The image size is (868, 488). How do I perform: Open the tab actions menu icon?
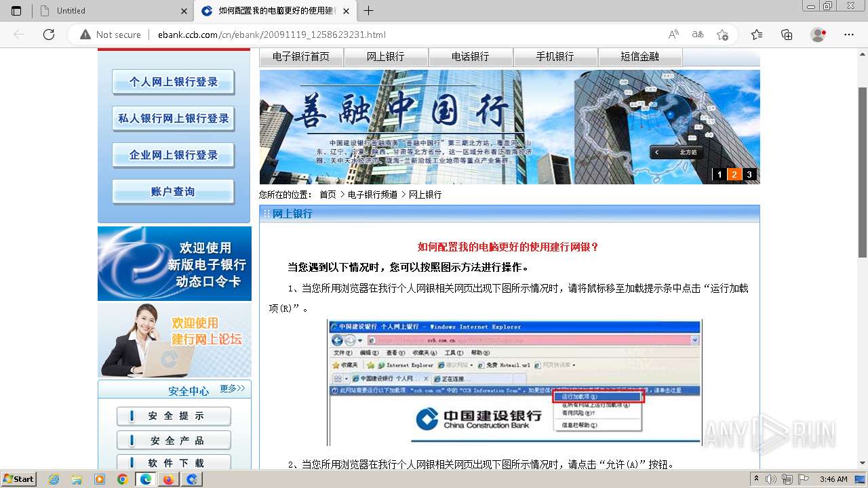(x=16, y=11)
